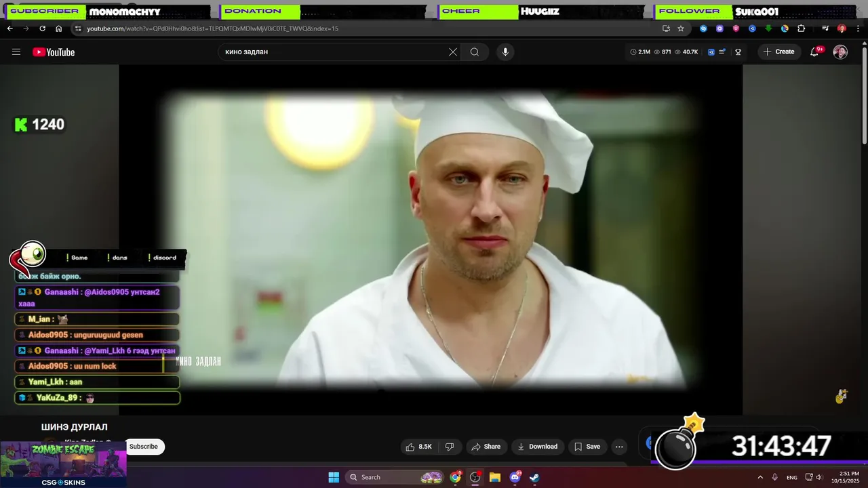Install app icon in address bar
Screen dimensions: 868x488
[666, 28]
